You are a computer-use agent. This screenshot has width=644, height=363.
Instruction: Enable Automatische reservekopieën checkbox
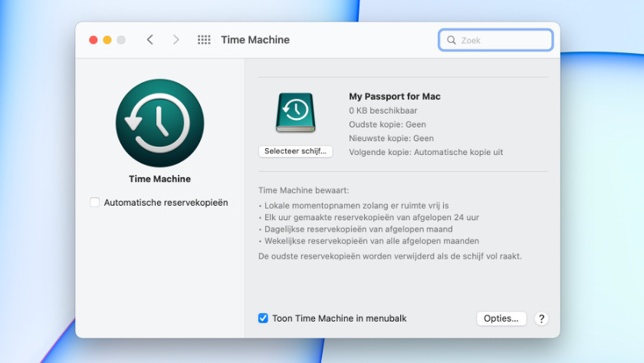click(95, 203)
